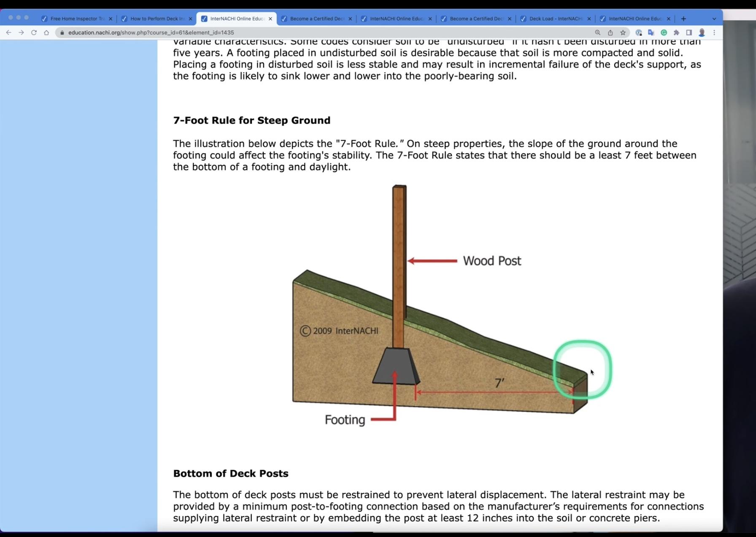Bookmark this page with the star
This screenshot has height=537, width=756.
coord(623,32)
